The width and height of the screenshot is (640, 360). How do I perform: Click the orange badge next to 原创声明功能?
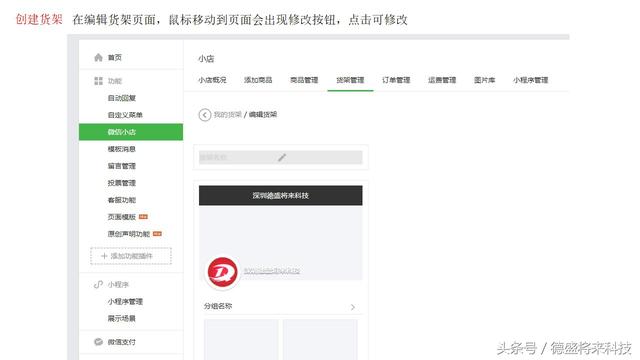click(x=158, y=234)
